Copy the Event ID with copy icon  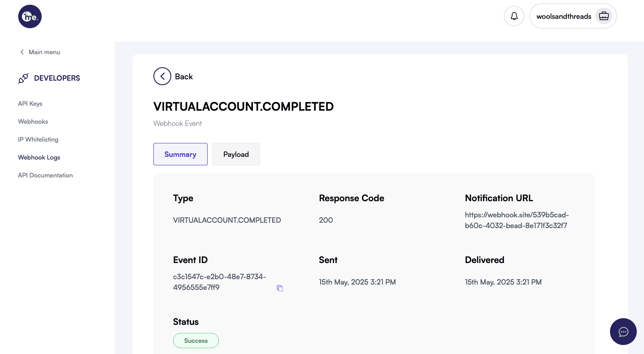point(280,288)
